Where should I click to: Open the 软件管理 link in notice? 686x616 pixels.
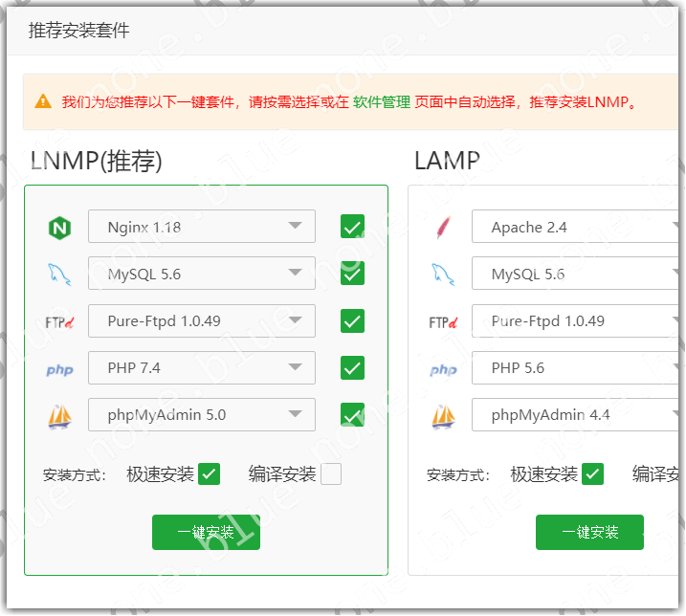pyautogui.click(x=382, y=101)
